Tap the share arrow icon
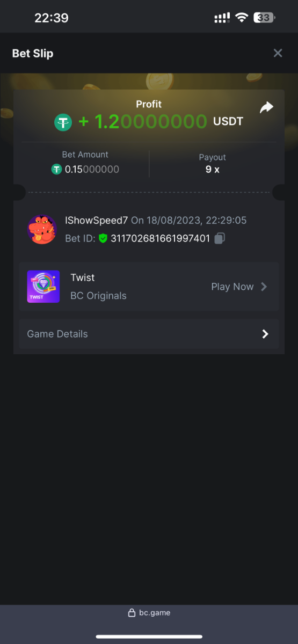Viewport: 298px width, 644px height. pos(266,108)
